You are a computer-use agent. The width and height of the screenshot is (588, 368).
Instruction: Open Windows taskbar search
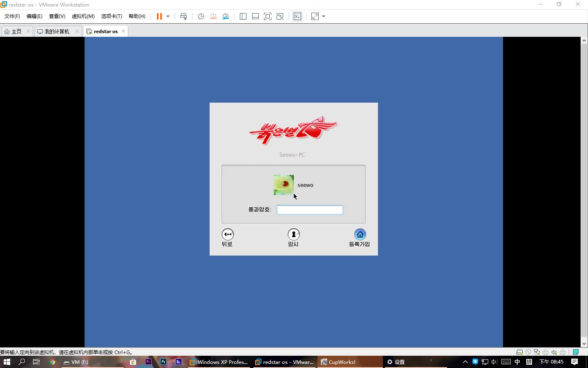[x=22, y=362]
